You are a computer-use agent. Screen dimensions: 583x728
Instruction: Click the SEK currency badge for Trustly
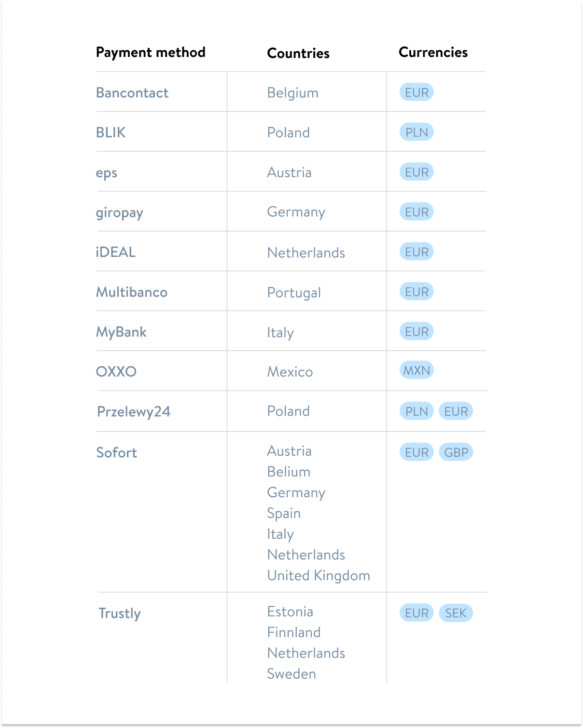[x=456, y=613]
